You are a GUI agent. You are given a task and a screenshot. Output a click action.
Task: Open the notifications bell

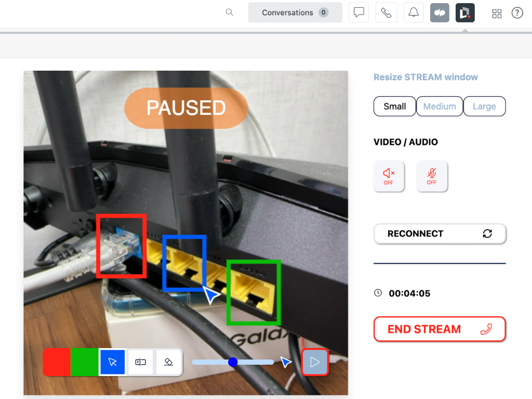tap(414, 13)
